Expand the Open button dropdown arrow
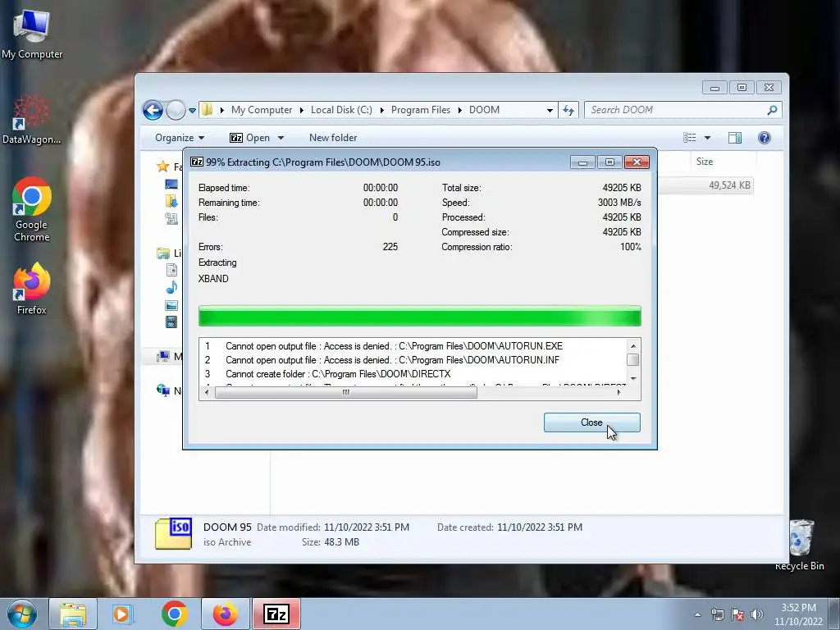The height and width of the screenshot is (630, 840). 281,138
